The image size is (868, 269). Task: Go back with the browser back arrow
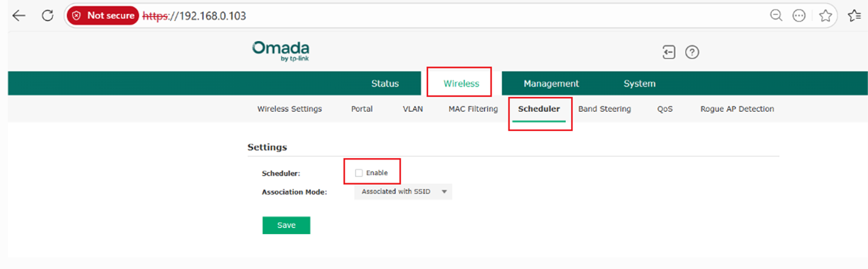pyautogui.click(x=19, y=16)
